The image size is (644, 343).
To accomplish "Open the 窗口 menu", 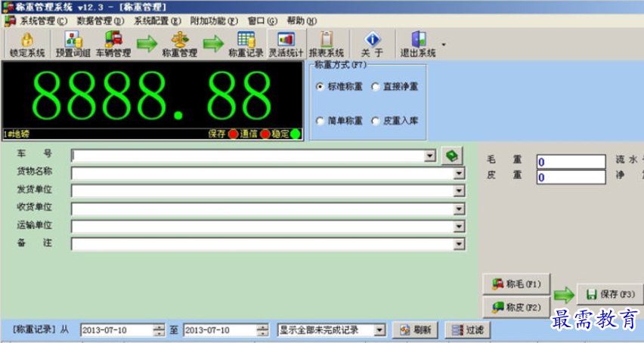I will tap(262, 21).
